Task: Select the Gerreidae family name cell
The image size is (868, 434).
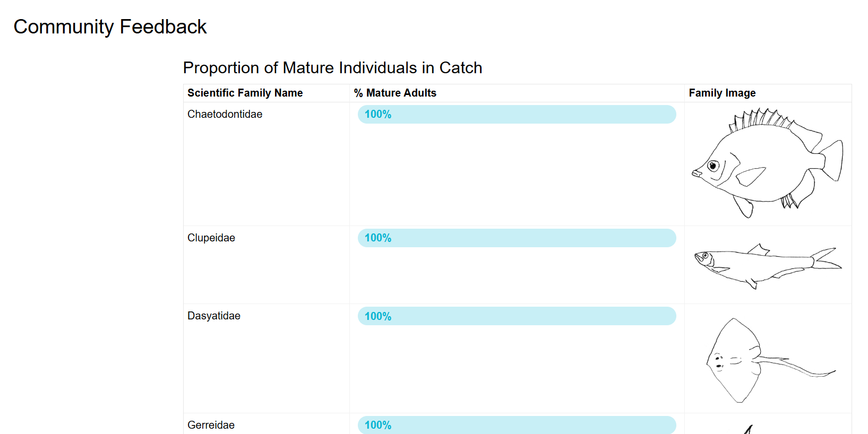Action: click(x=211, y=425)
